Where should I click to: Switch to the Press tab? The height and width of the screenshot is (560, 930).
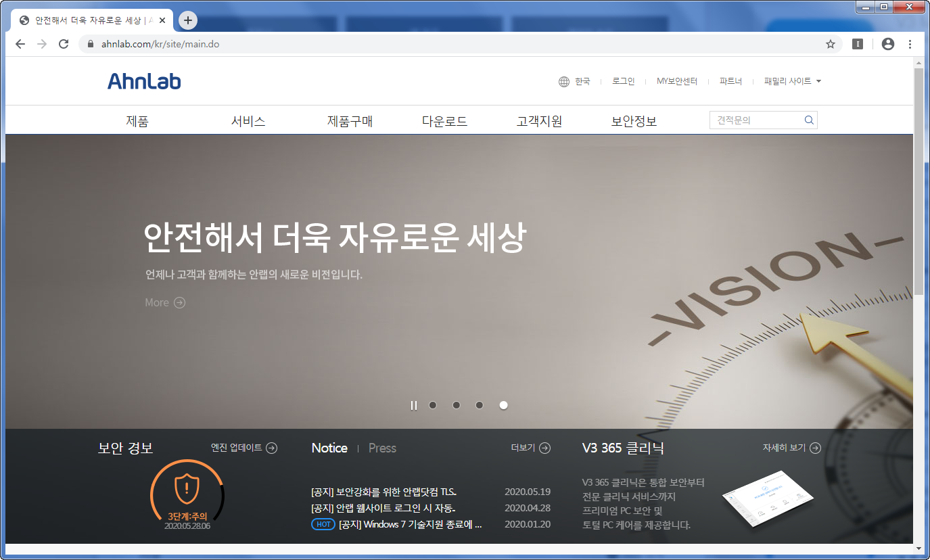coord(382,448)
